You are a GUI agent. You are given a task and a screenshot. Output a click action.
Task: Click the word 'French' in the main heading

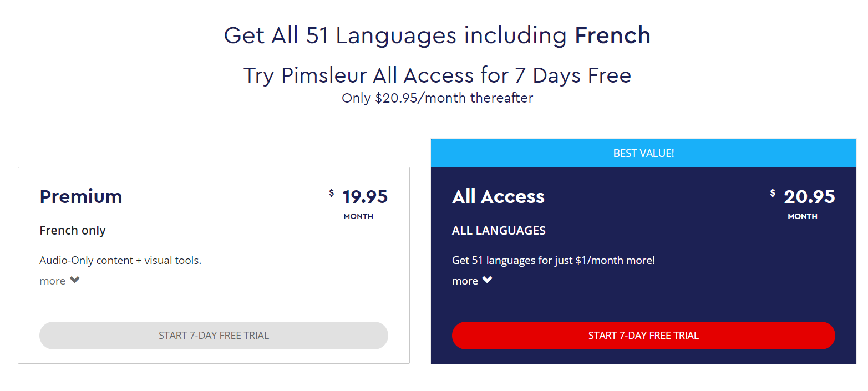click(612, 35)
